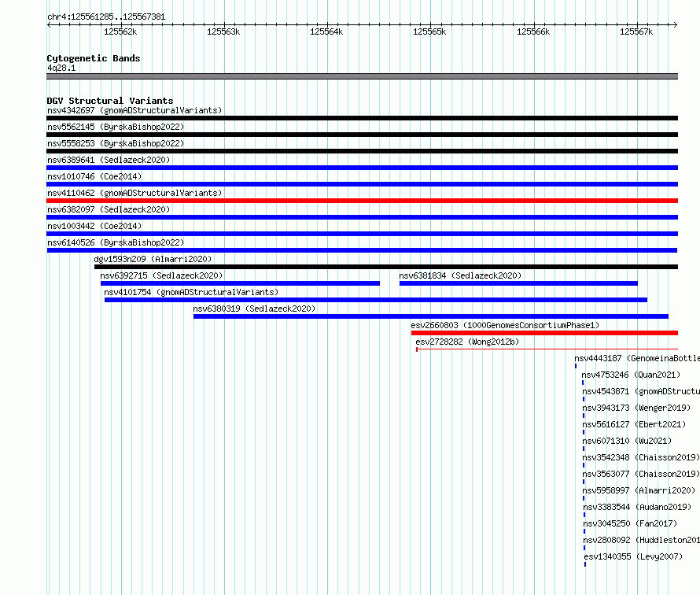Open nsv6382097 Sedlazeck2020 variant

coord(109,209)
